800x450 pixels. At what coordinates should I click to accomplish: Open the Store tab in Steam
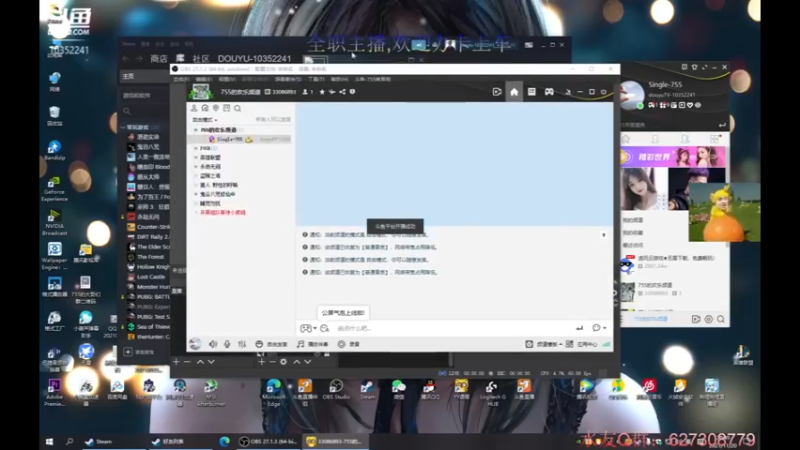pos(159,59)
